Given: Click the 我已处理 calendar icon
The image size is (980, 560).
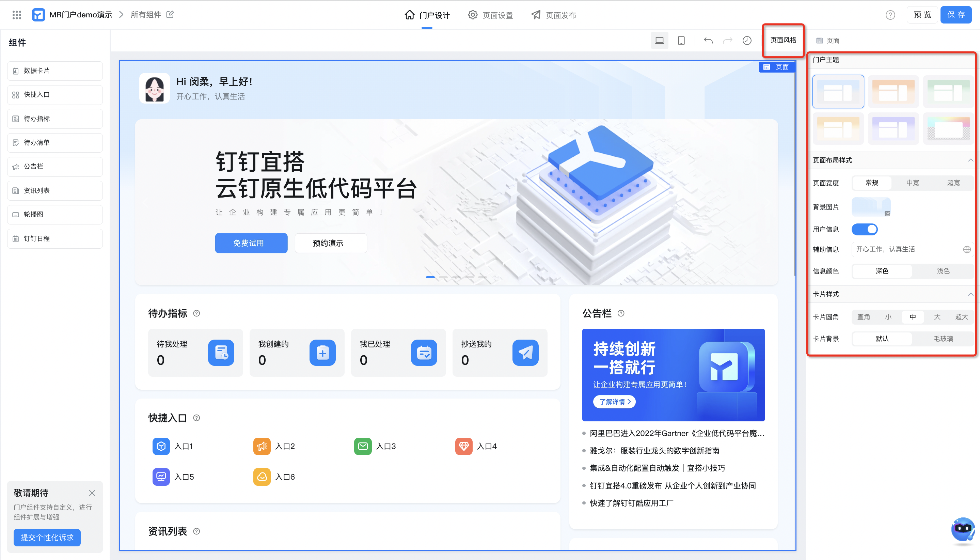Looking at the screenshot, I should [424, 352].
